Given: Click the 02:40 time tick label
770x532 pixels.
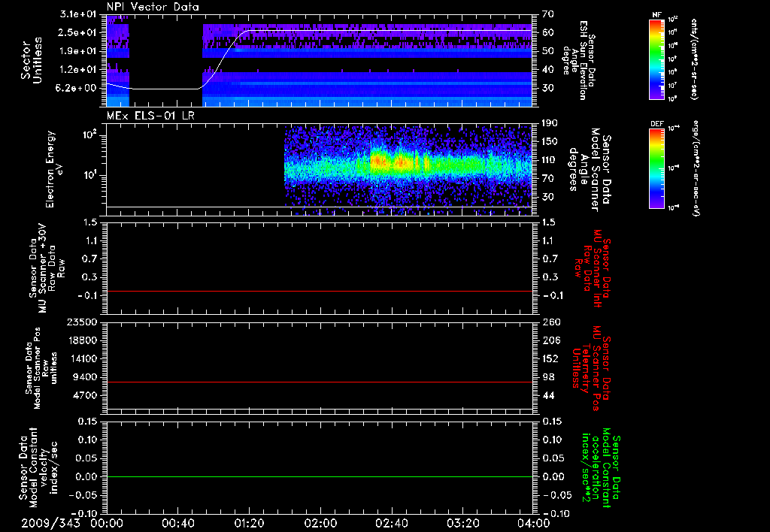Looking at the screenshot, I should (391, 523).
